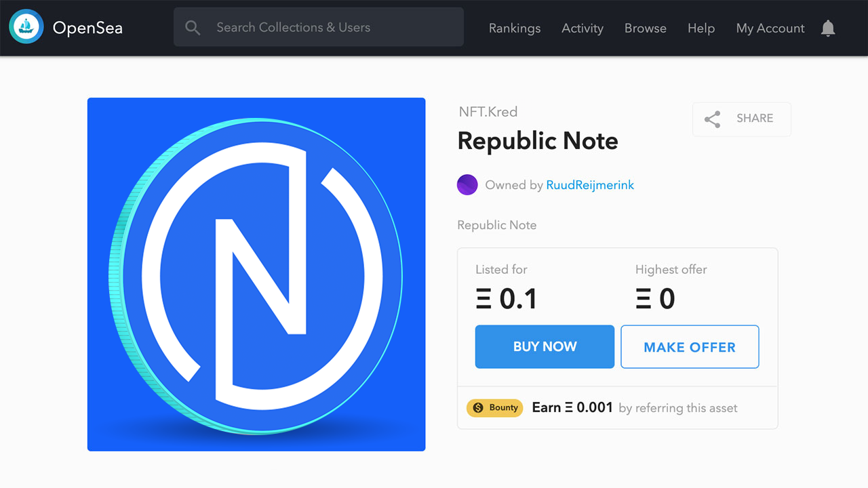The image size is (868, 488).
Task: Click the gray Republic Note description text
Action: coord(497,225)
